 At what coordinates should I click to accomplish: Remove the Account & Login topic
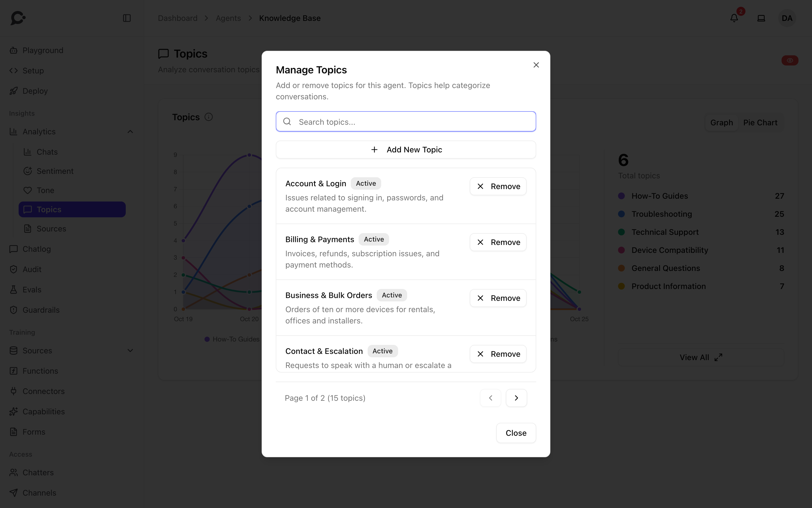[498, 186]
